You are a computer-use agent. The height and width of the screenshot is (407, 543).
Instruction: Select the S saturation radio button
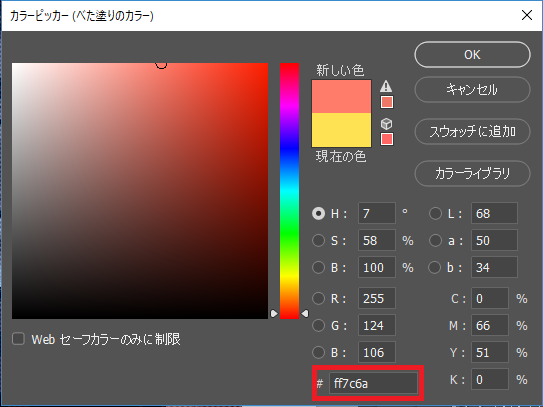click(318, 240)
